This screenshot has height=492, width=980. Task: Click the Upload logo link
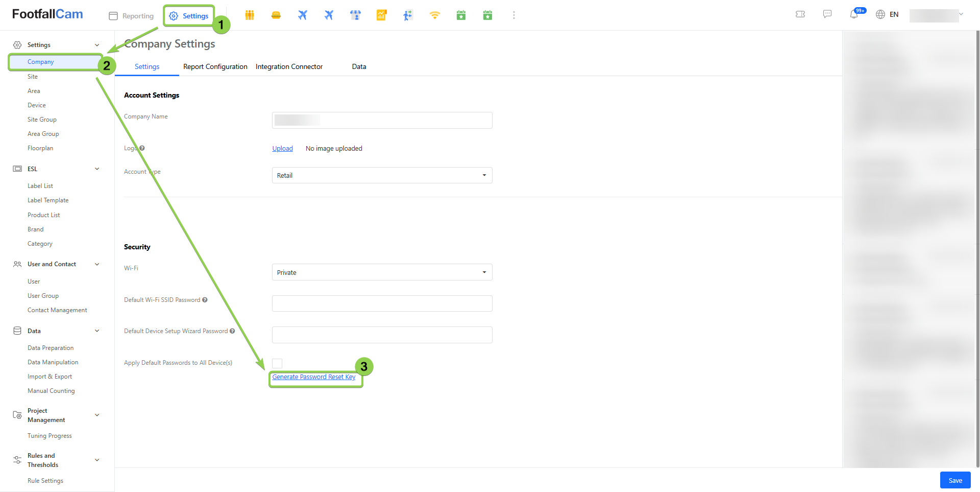[282, 149]
